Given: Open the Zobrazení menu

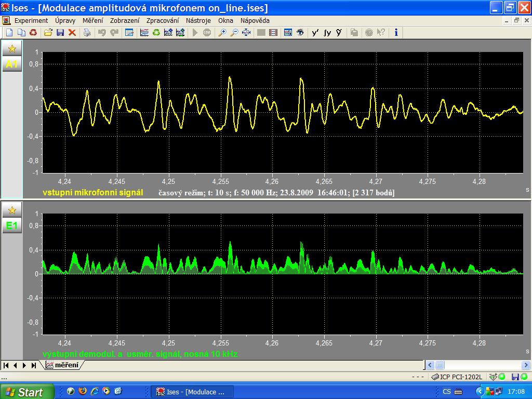Looking at the screenshot, I should (x=125, y=21).
